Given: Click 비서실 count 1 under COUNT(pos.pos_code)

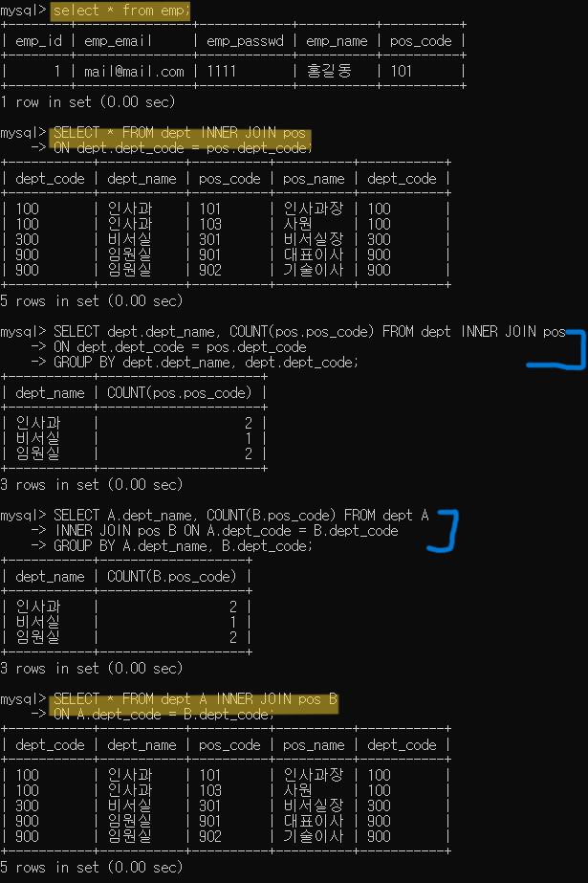Looking at the screenshot, I should 249,439.
